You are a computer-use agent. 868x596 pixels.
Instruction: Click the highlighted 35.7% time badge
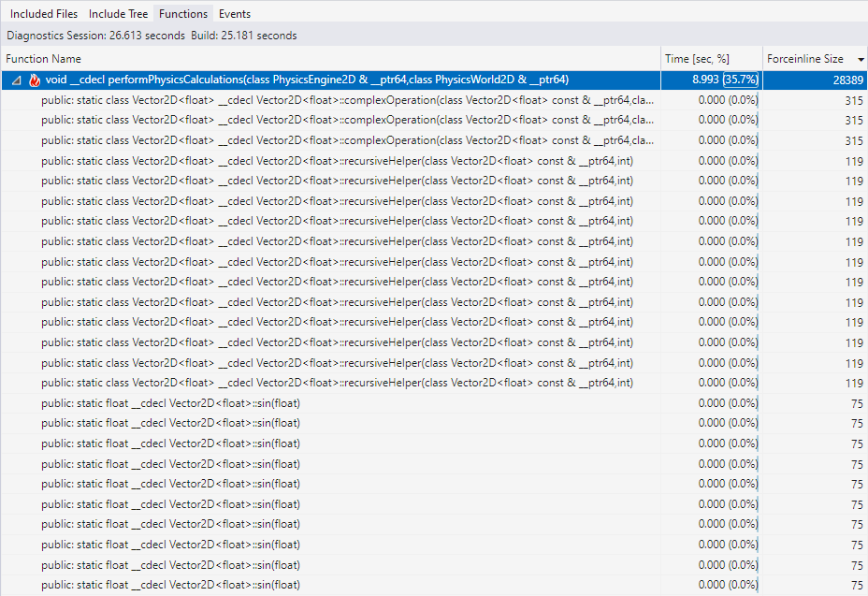(743, 80)
